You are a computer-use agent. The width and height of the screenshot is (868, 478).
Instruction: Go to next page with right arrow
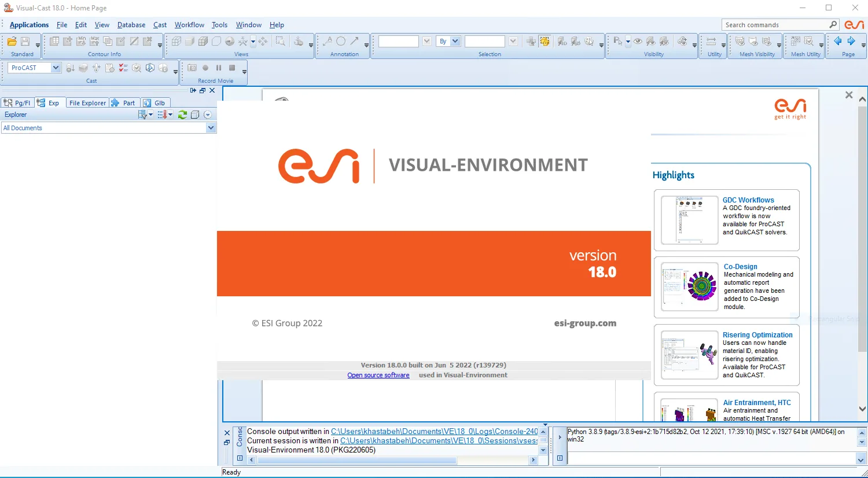coord(851,42)
